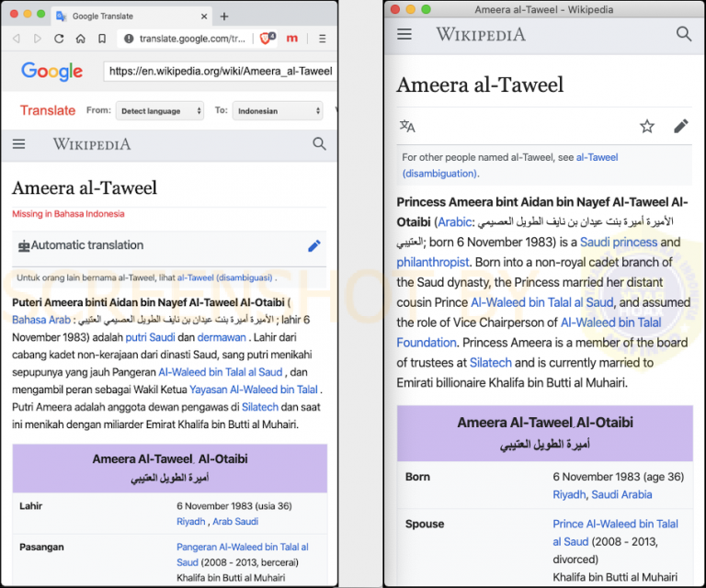Screen dimensions: 706x588
Task: Open the Silatech link in English article
Action: click(x=490, y=363)
